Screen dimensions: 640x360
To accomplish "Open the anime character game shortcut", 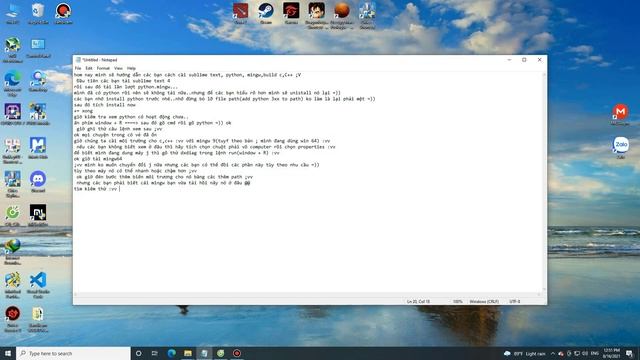I will point(317,15).
